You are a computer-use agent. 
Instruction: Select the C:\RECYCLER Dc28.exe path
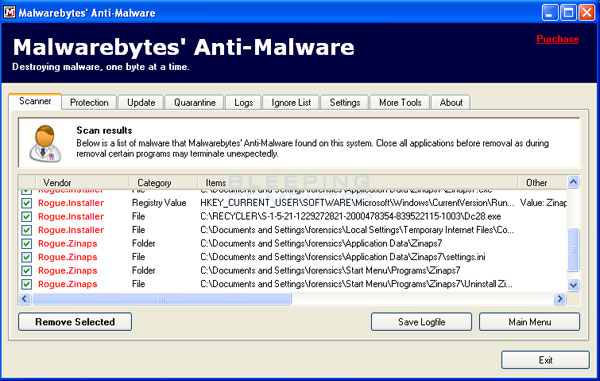[x=351, y=217]
